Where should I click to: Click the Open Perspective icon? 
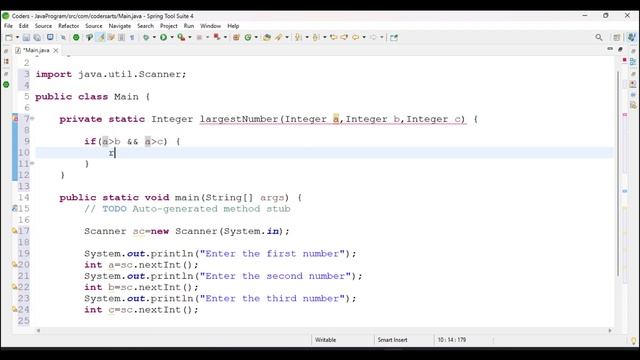click(617, 38)
